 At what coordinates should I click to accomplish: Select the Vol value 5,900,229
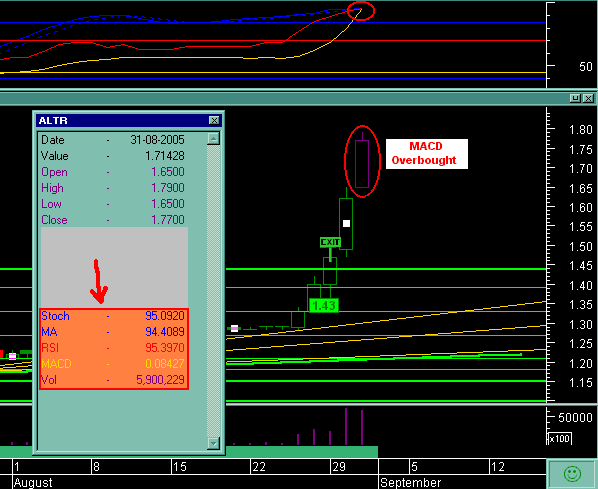click(160, 380)
